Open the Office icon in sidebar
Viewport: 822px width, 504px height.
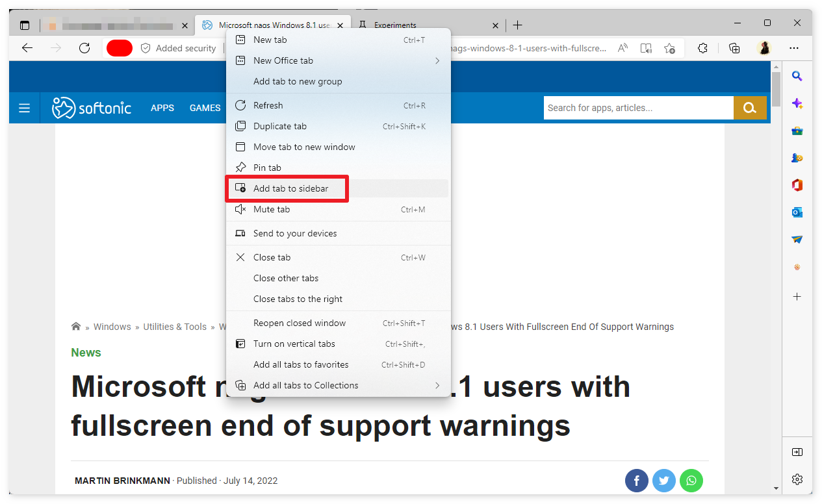[797, 185]
